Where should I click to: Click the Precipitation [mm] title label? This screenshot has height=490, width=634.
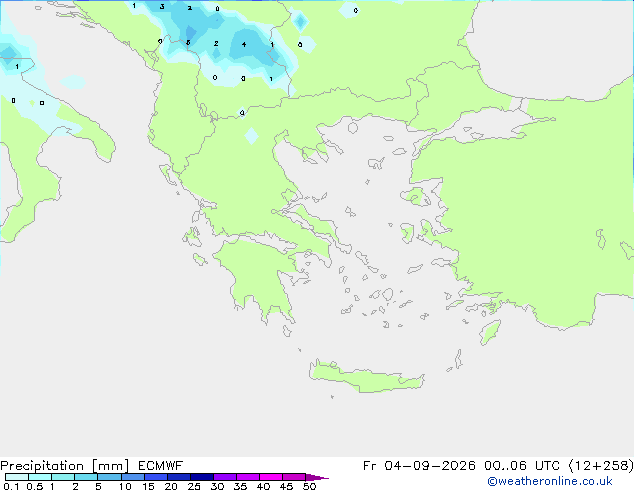[65, 466]
